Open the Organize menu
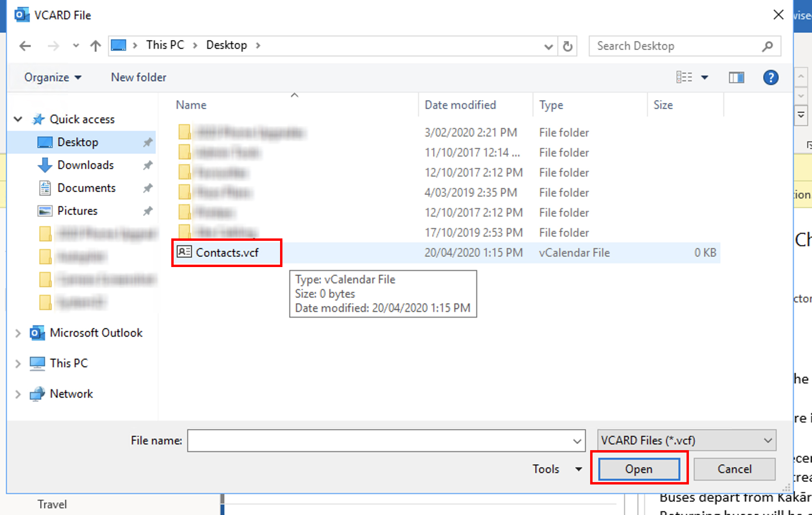 tap(52, 77)
